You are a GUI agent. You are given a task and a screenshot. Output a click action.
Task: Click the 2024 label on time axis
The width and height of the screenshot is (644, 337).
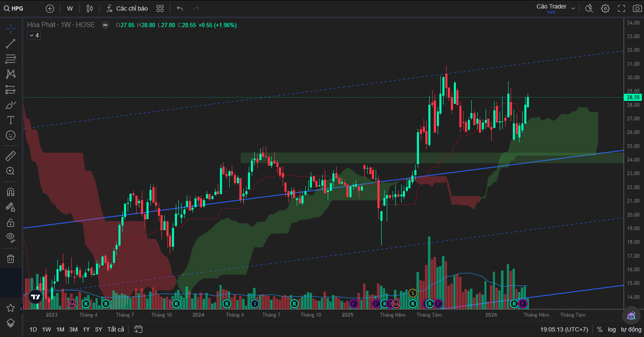click(x=198, y=315)
